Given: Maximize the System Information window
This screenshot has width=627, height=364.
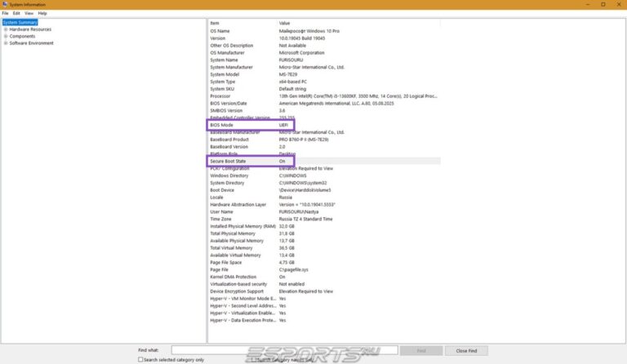Looking at the screenshot, I should pos(603,4).
